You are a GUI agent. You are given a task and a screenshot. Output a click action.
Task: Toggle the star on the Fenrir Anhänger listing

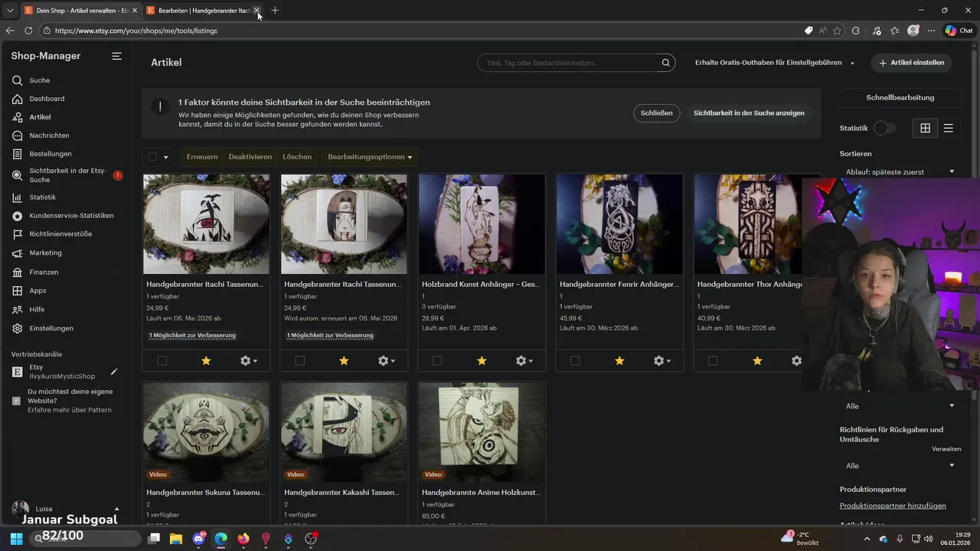pos(619,361)
